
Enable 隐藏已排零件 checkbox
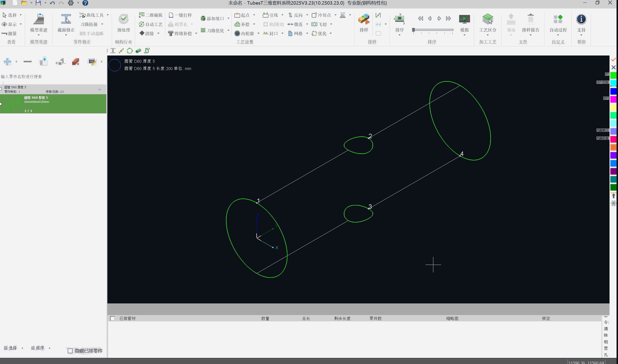click(70, 351)
